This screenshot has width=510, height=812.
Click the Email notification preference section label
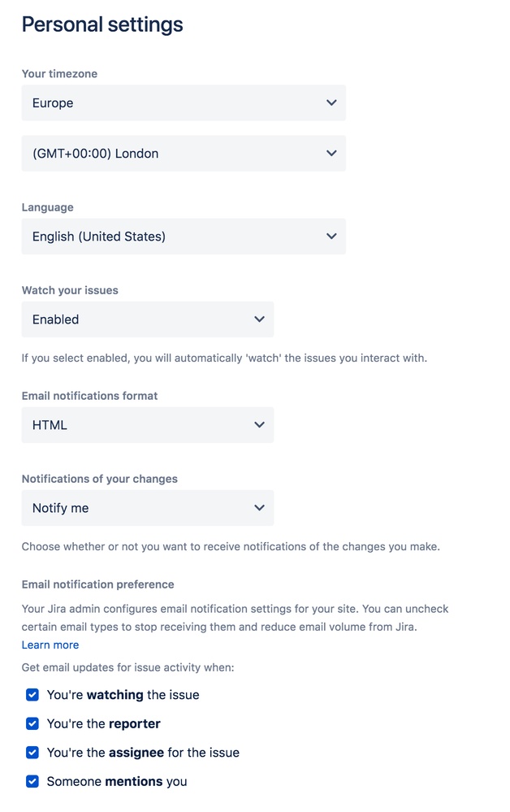point(97,584)
